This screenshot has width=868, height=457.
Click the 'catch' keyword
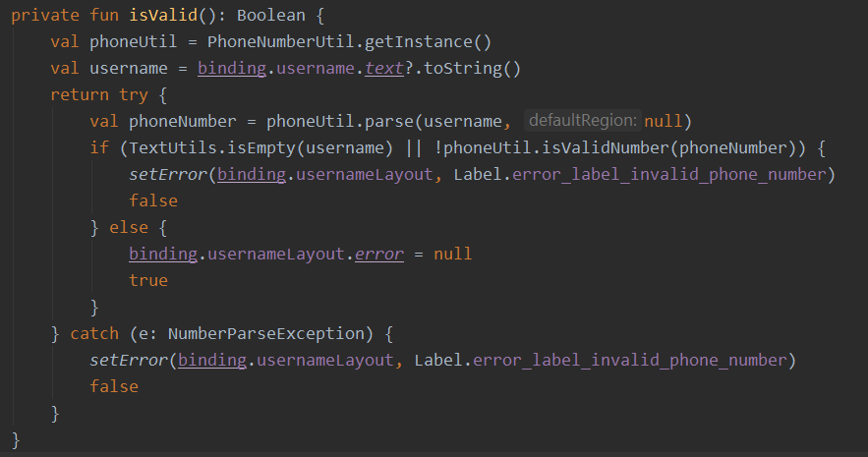coord(94,333)
